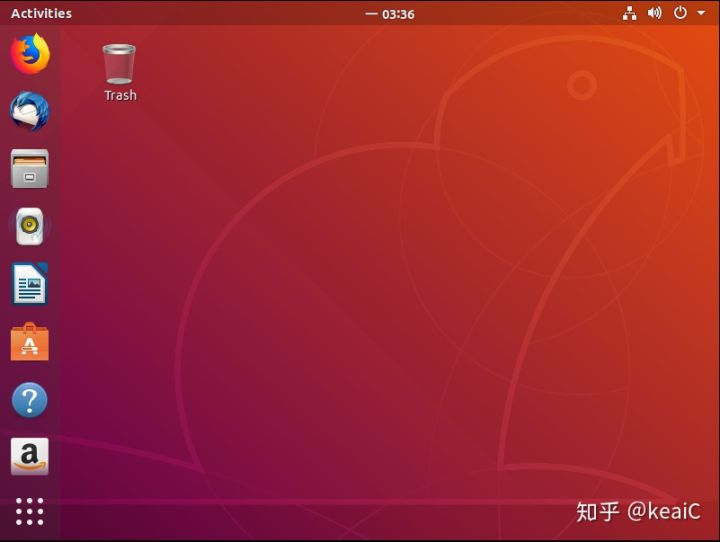The height and width of the screenshot is (542, 720).
Task: Open Thunderbird Mail in the dock
Action: 30,111
